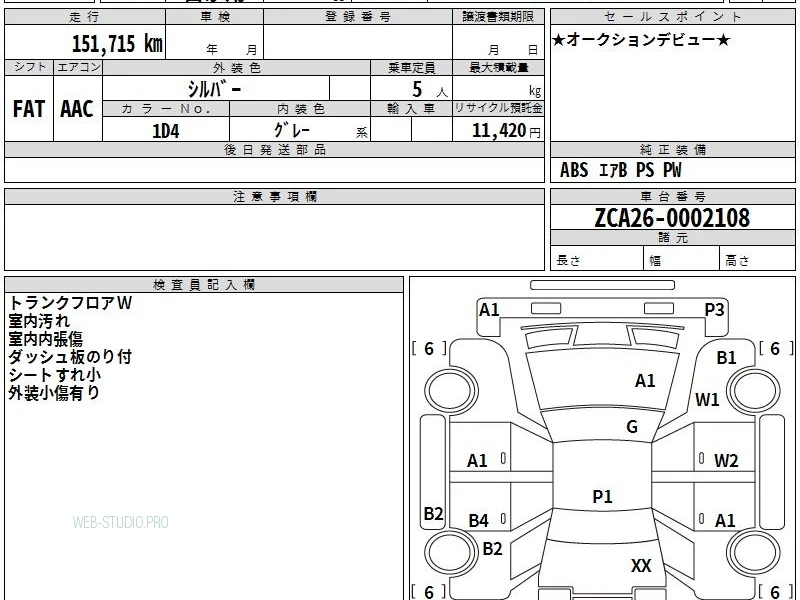The width and height of the screenshot is (800, 600).
Task: Click the 注意事項欄 header
Action: [274, 196]
